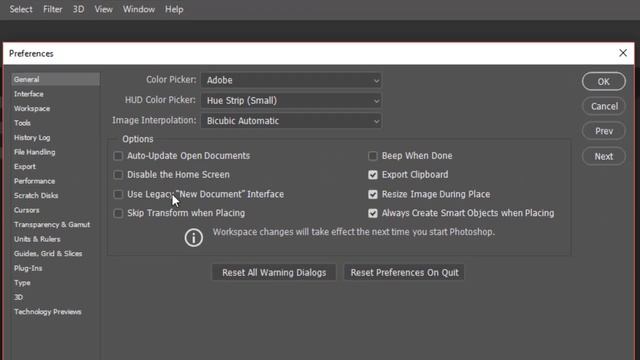Check Use Legacy New Document Interface
The height and width of the screenshot is (360, 640).
(118, 194)
